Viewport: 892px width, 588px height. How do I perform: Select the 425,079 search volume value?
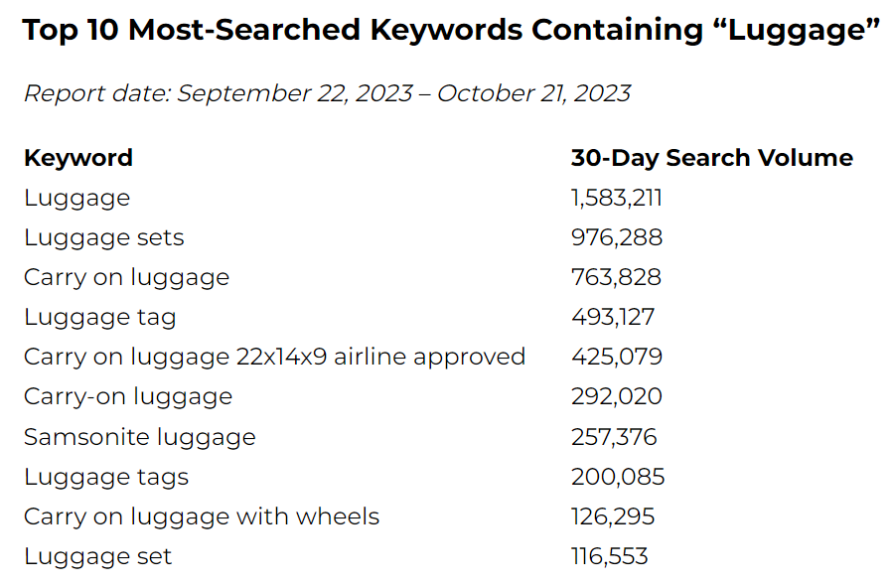(x=617, y=358)
